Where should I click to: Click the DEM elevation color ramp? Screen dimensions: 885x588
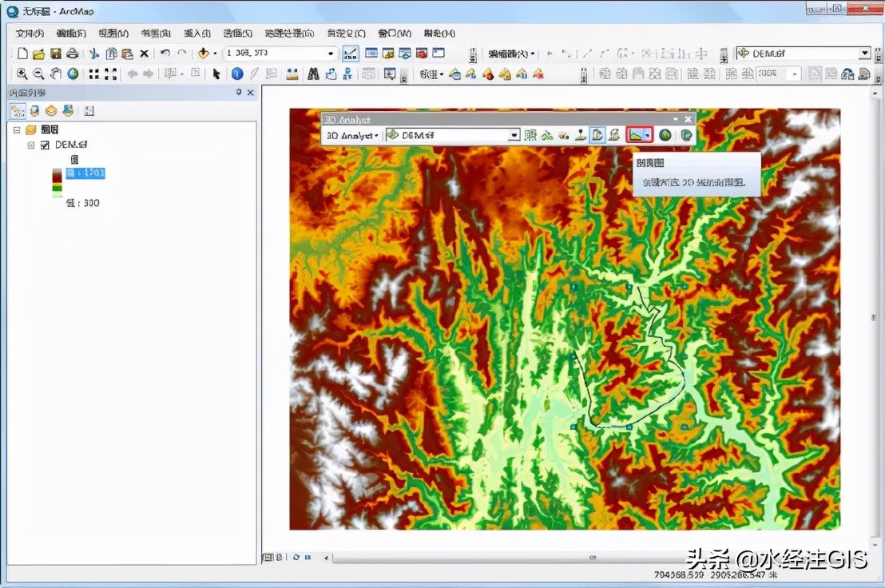click(57, 183)
